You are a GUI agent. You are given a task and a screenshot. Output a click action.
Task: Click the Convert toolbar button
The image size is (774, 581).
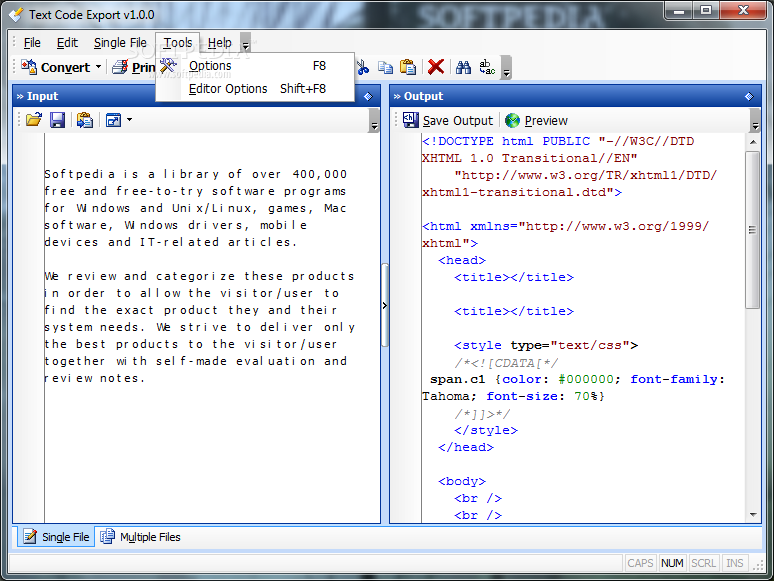tap(55, 67)
